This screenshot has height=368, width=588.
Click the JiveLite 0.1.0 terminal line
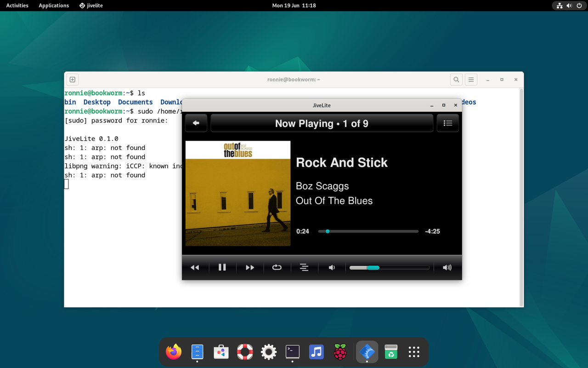(x=91, y=138)
